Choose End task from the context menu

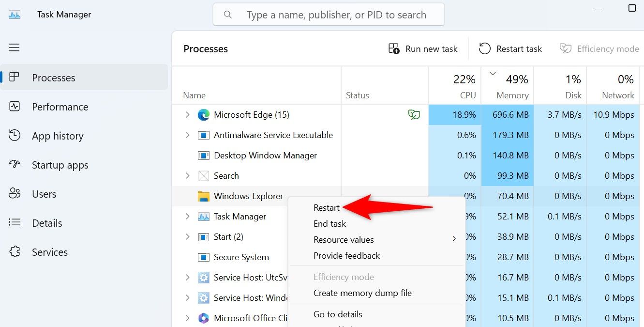pos(329,223)
